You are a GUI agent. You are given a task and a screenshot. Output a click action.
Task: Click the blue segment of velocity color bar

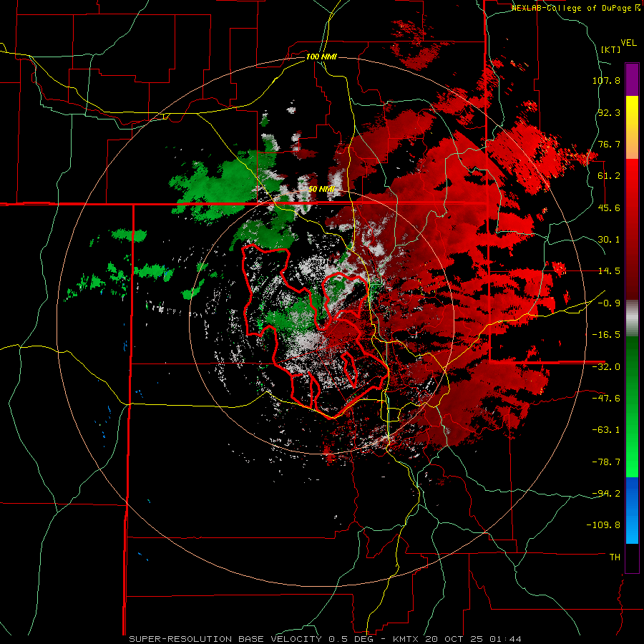pos(632,510)
